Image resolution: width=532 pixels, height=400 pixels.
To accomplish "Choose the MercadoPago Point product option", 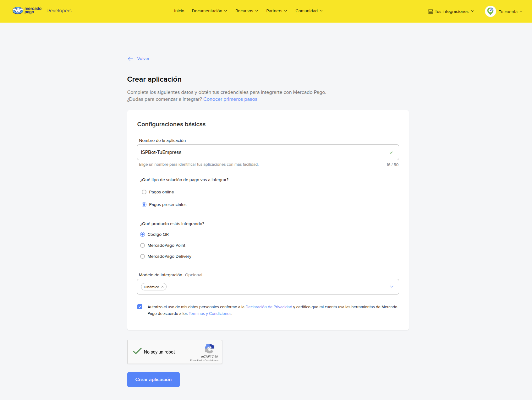I will coord(142,246).
